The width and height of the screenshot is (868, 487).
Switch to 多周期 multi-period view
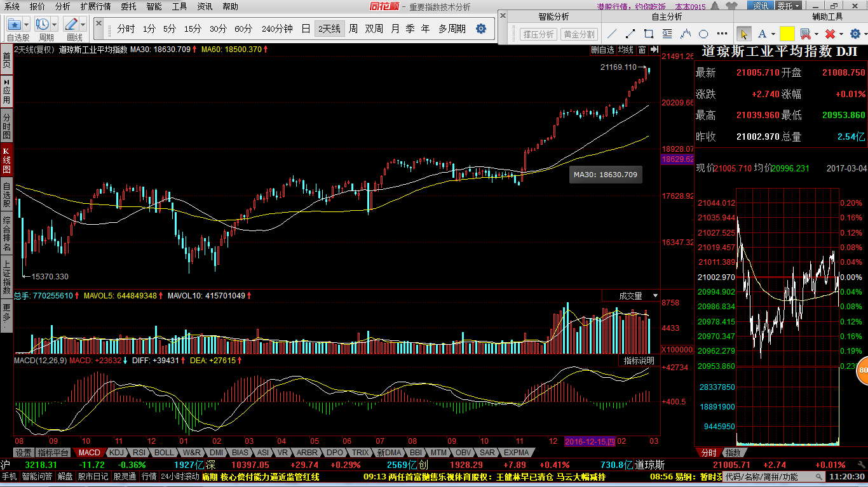pyautogui.click(x=452, y=29)
